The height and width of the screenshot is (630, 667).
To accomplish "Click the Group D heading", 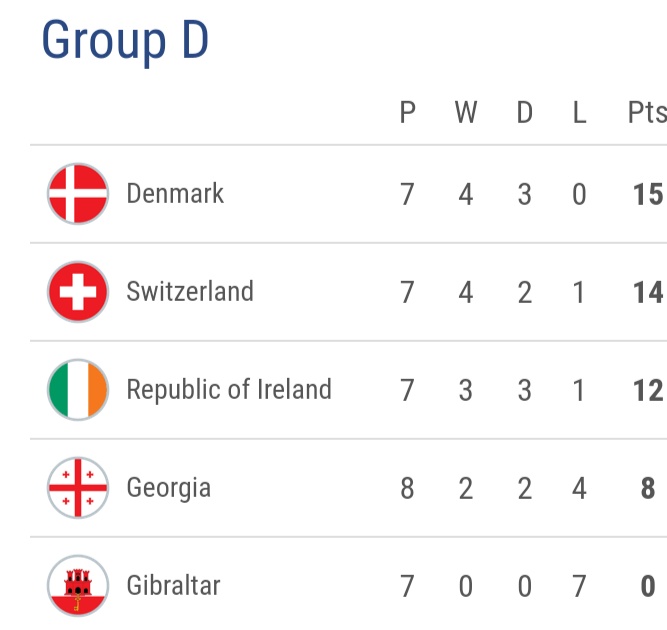I will point(125,41).
